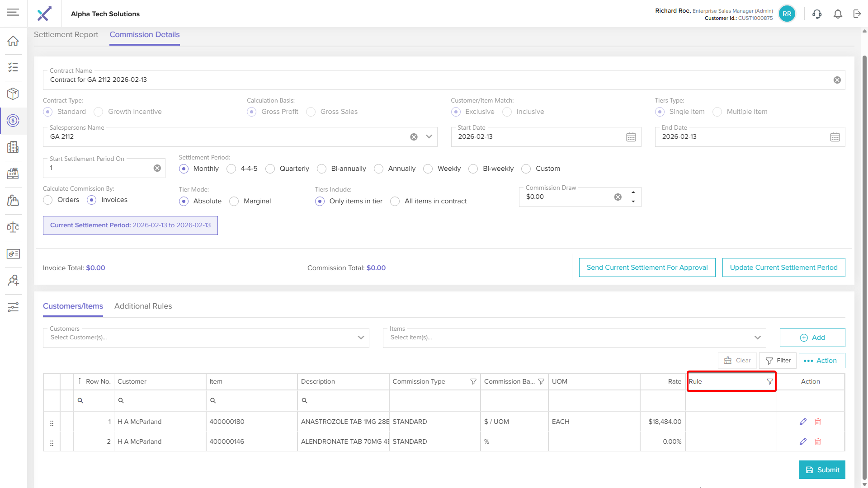Click the notification bell icon
The image size is (868, 488).
coord(838,14)
